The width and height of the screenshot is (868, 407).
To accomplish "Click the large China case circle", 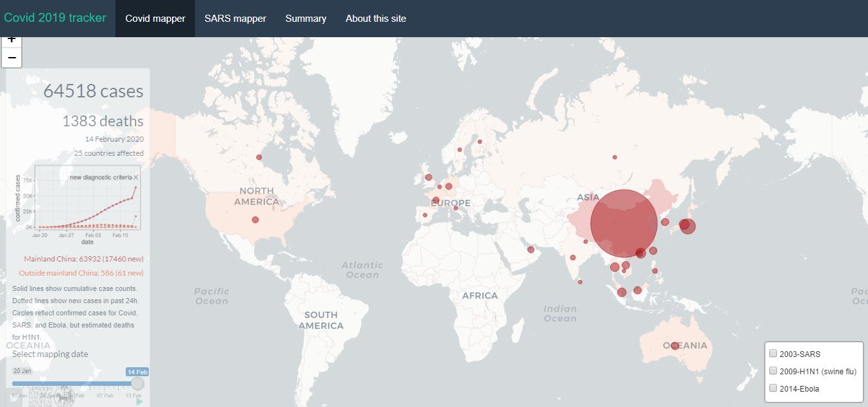I will tap(623, 223).
